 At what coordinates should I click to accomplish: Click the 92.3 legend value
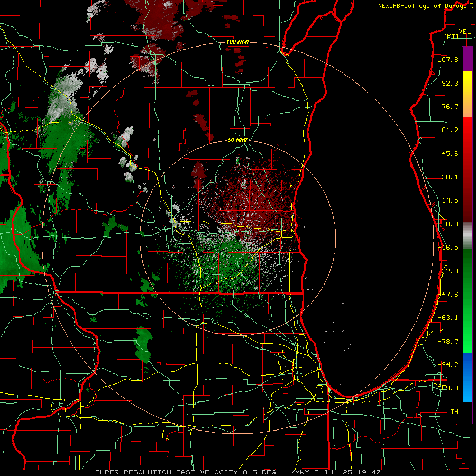[450, 83]
